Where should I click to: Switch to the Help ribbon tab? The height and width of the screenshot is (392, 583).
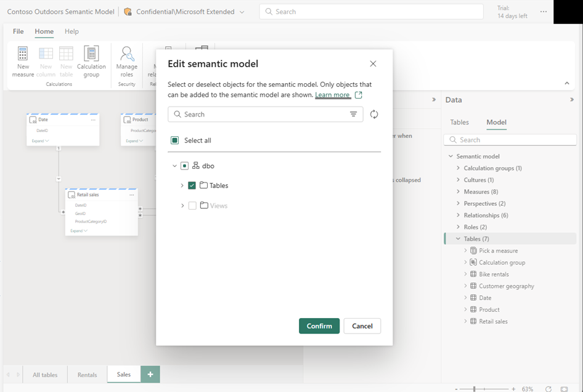point(71,31)
